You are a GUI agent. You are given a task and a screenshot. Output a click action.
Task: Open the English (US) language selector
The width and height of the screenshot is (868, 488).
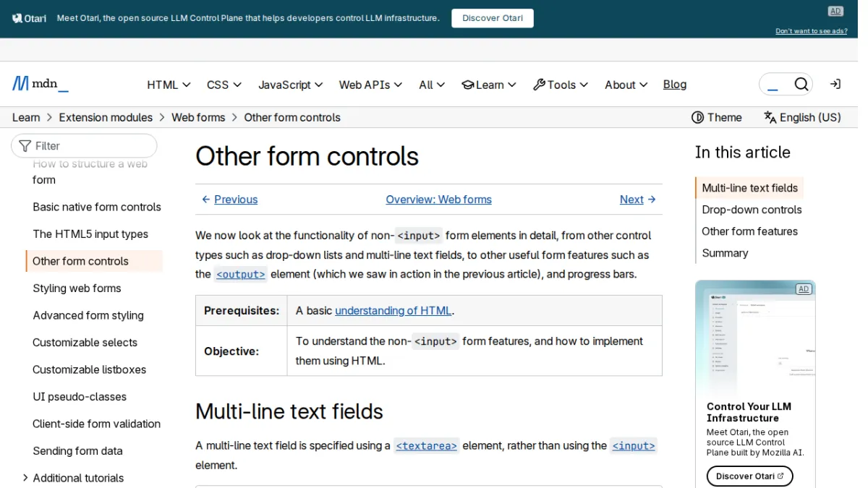(802, 117)
